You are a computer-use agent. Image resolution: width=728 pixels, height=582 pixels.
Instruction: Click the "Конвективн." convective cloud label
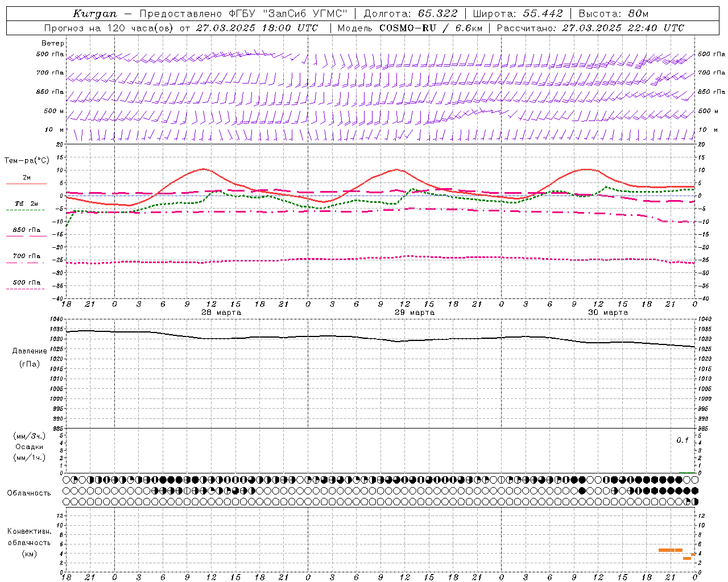click(x=30, y=531)
